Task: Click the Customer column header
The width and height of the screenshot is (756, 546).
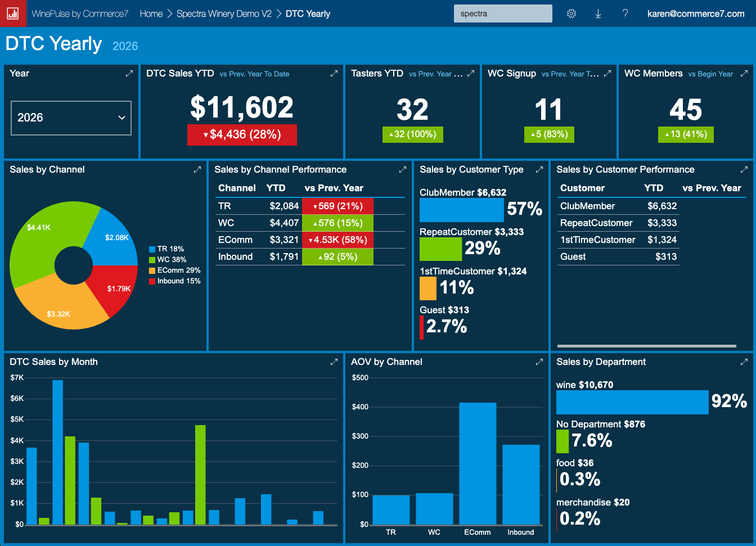Action: click(582, 188)
